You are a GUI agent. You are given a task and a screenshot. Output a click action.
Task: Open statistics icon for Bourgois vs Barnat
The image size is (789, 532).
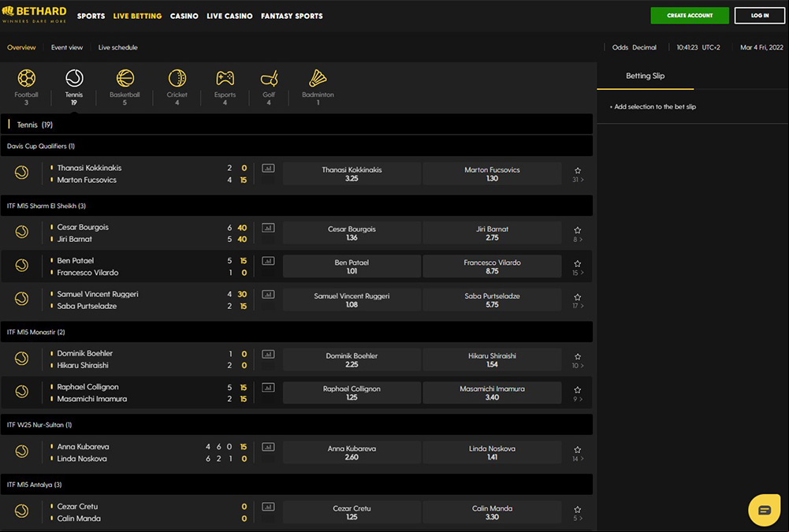pos(268,228)
